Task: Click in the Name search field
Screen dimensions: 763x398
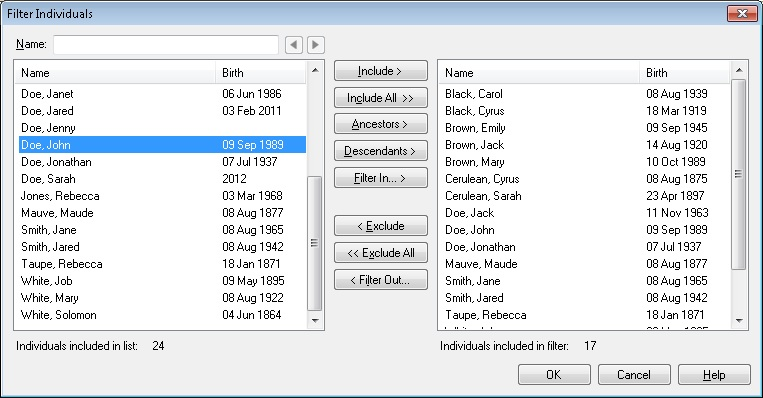Action: tap(166, 45)
